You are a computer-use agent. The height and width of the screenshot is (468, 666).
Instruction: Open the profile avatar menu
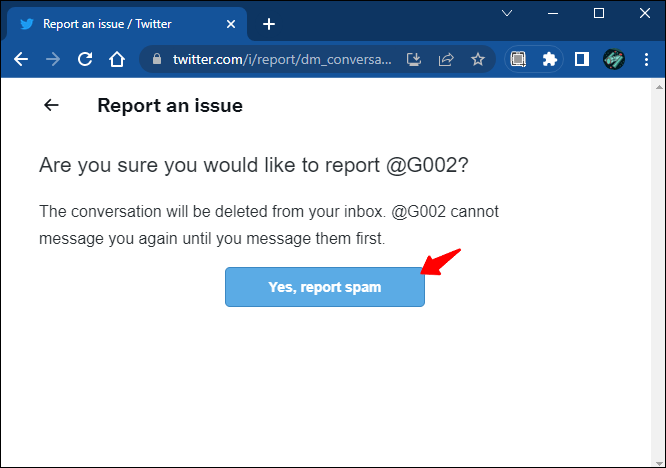pos(613,59)
